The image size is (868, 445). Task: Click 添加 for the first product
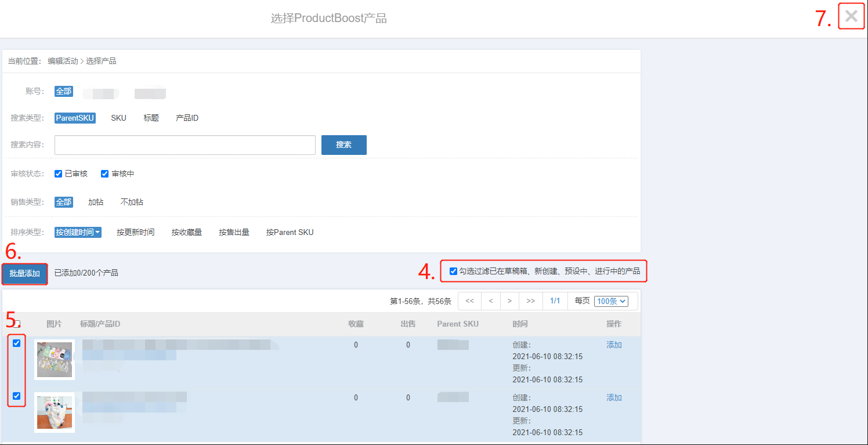click(614, 345)
